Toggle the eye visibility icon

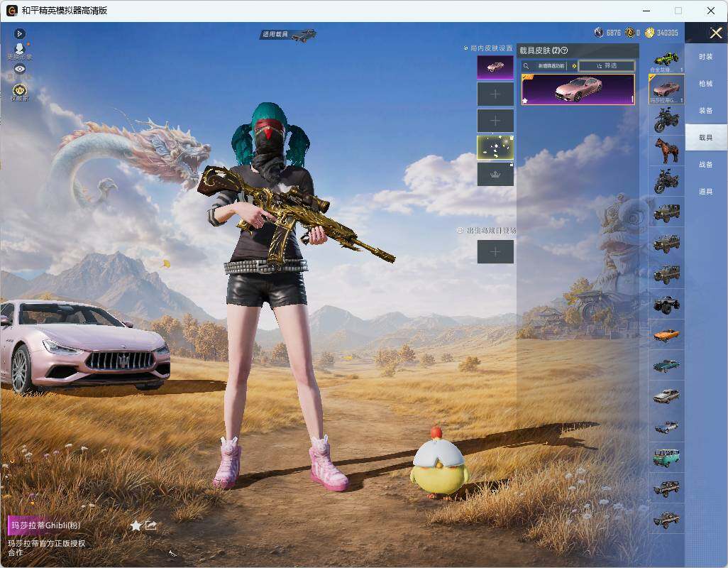point(19,69)
